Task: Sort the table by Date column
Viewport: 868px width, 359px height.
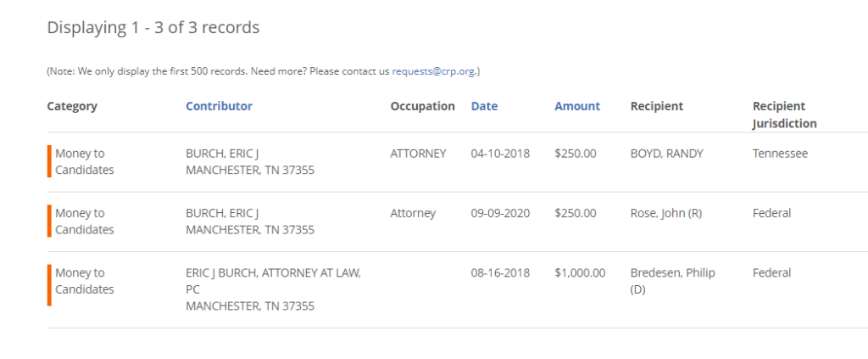Action: (484, 106)
